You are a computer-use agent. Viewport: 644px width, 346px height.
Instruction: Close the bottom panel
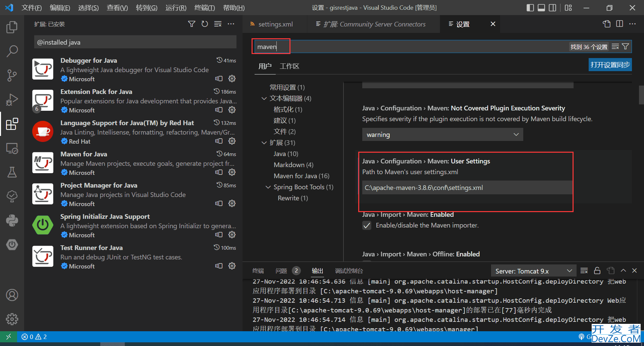click(x=634, y=270)
